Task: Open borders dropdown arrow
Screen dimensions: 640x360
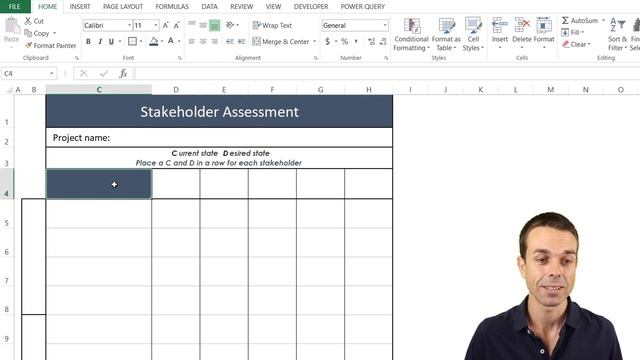Action: pyautogui.click(x=141, y=41)
